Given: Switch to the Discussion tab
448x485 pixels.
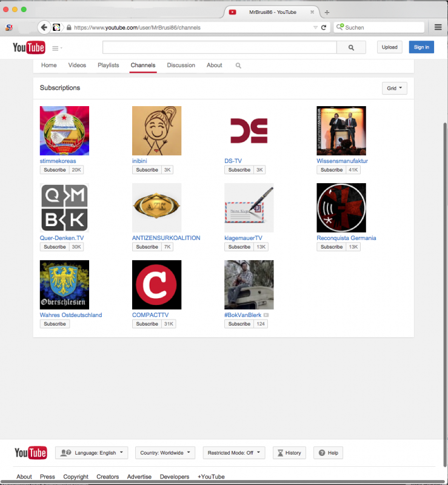Looking at the screenshot, I should [181, 65].
